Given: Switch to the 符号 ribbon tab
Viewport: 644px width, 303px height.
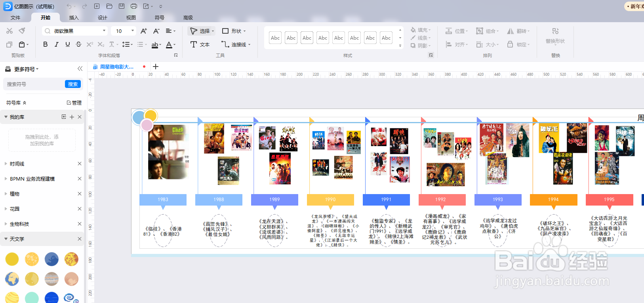Looking at the screenshot, I should tap(160, 18).
